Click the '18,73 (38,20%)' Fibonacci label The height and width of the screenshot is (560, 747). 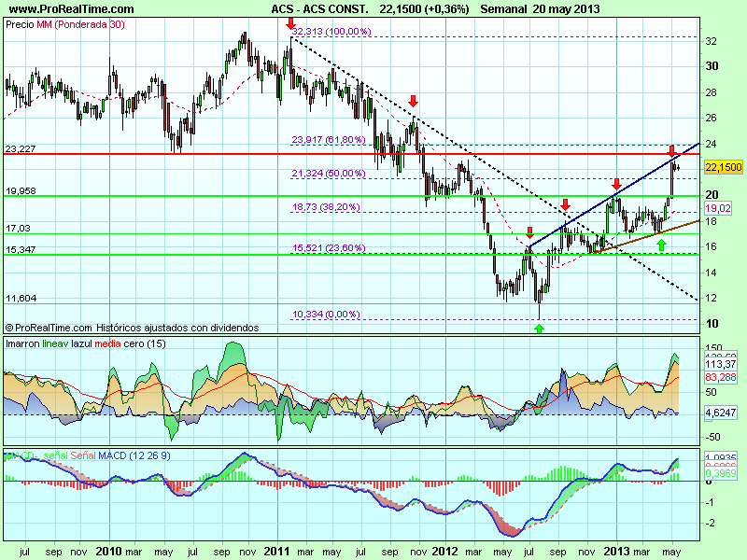326,207
